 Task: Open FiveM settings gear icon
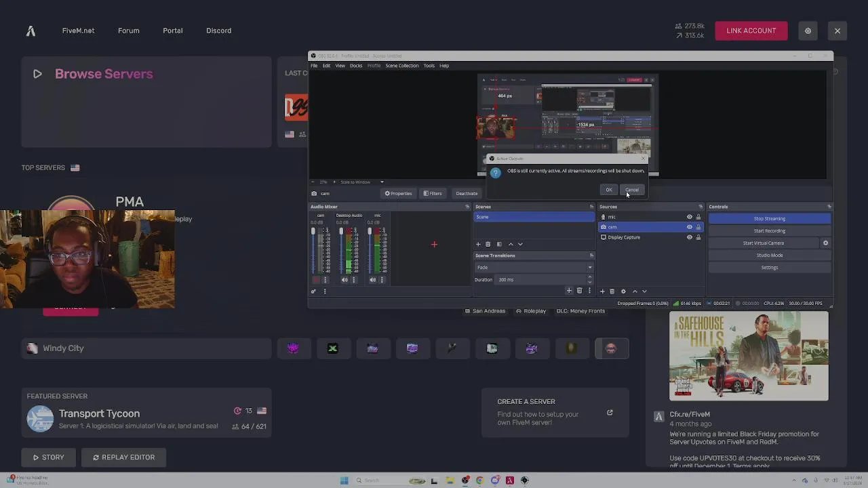click(808, 30)
